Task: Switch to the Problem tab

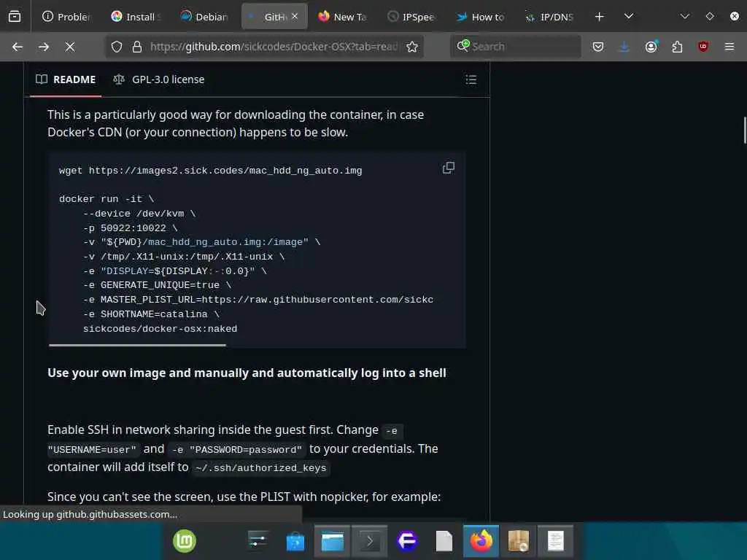Action: pos(66,17)
